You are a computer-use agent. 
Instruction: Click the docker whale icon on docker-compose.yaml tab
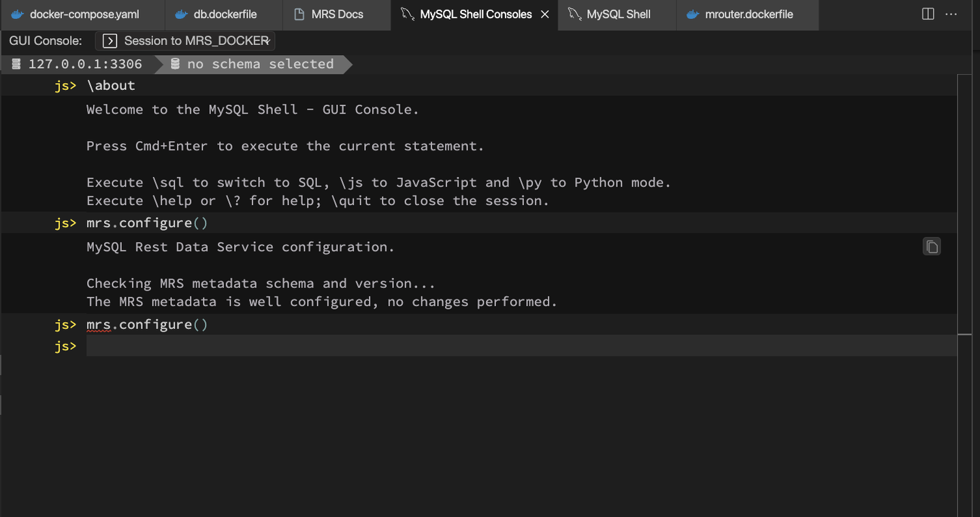click(x=18, y=14)
